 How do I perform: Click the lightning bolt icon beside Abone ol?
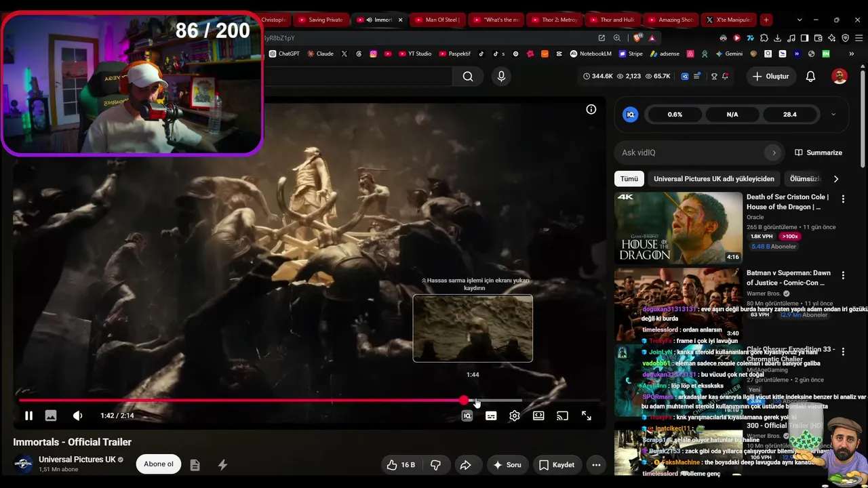pos(222,465)
